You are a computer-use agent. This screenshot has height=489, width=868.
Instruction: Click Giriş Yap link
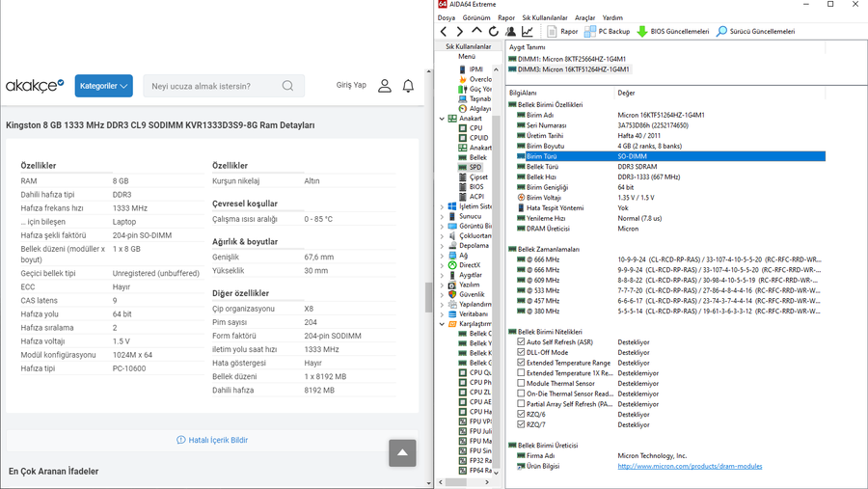pyautogui.click(x=351, y=85)
